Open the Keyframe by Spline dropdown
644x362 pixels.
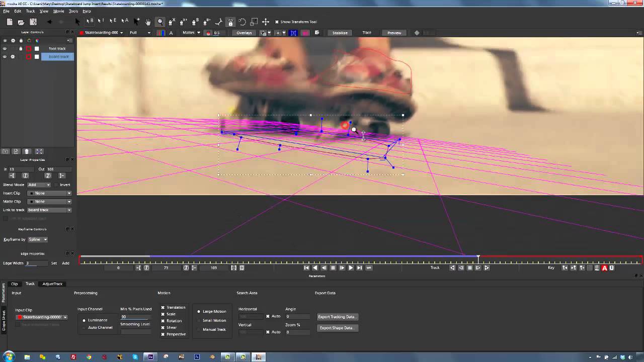coord(38,239)
